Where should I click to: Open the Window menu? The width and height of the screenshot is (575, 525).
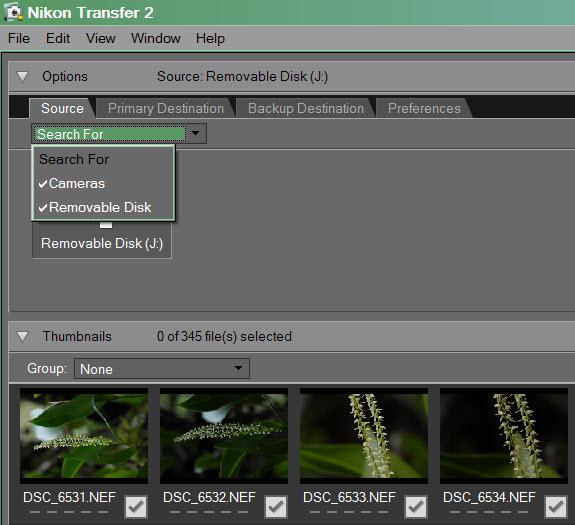click(155, 38)
